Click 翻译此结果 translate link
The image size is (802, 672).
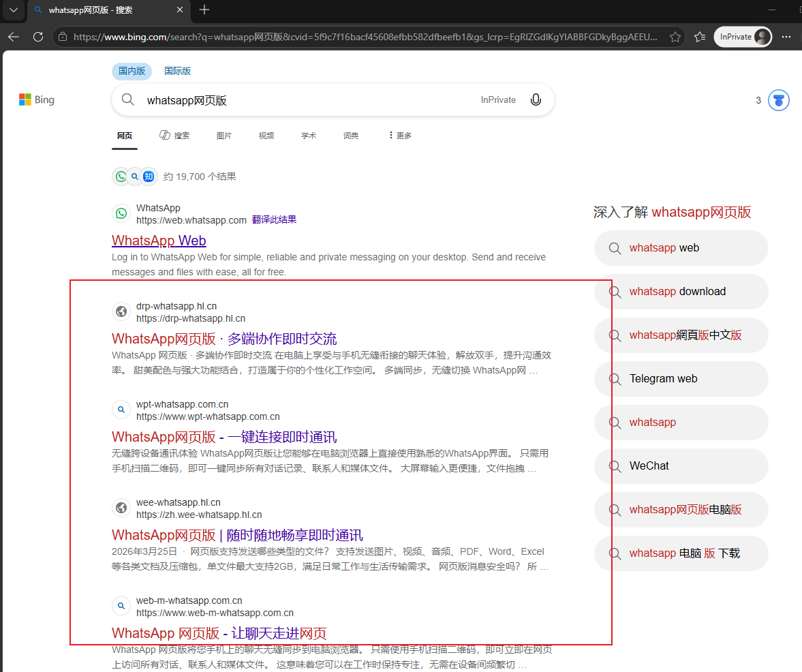pyautogui.click(x=274, y=220)
